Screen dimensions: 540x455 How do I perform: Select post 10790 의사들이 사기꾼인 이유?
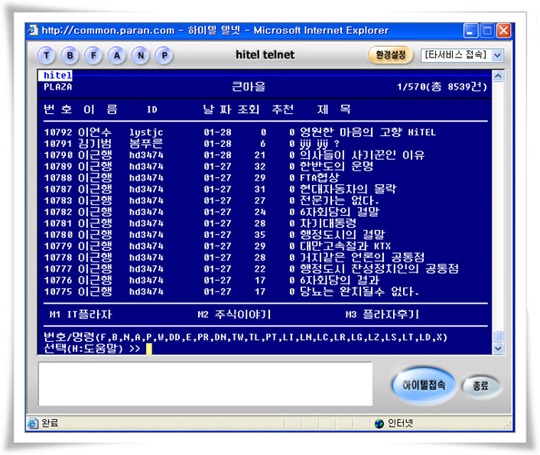pos(234,155)
